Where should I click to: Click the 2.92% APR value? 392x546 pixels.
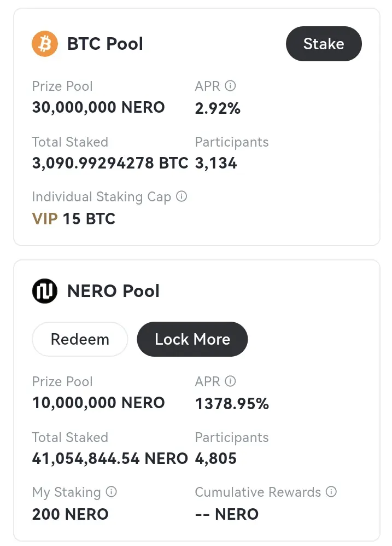coord(218,108)
